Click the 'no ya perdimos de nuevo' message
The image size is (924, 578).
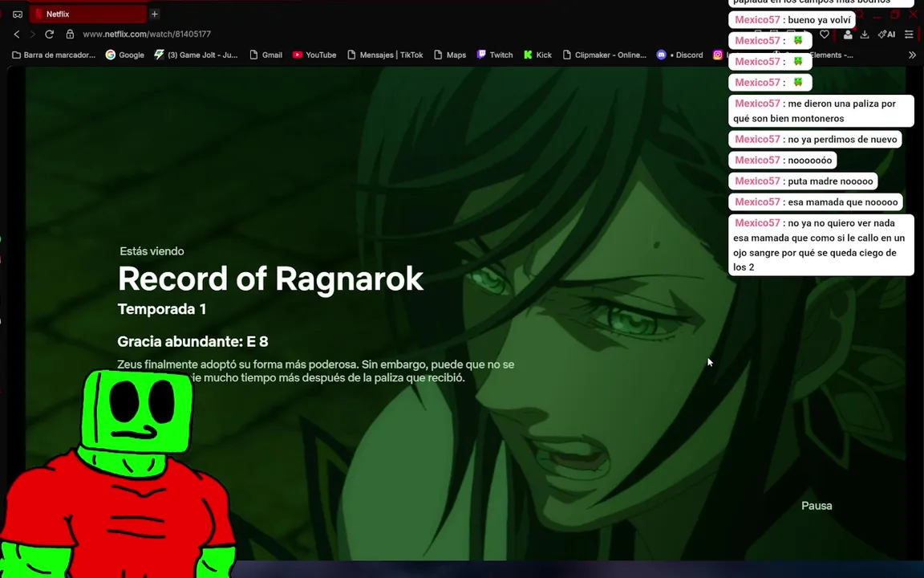(816, 139)
